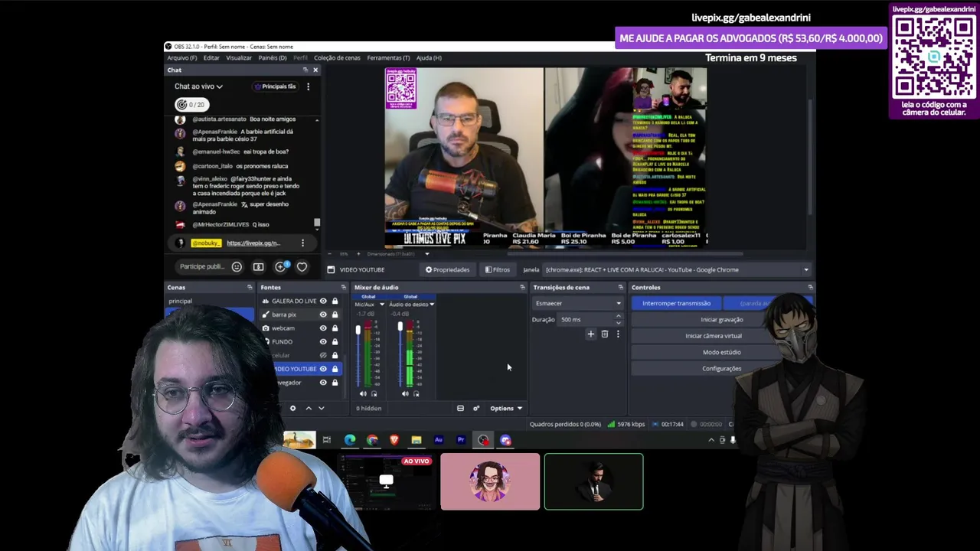Hide the barra pix source

pos(323,315)
